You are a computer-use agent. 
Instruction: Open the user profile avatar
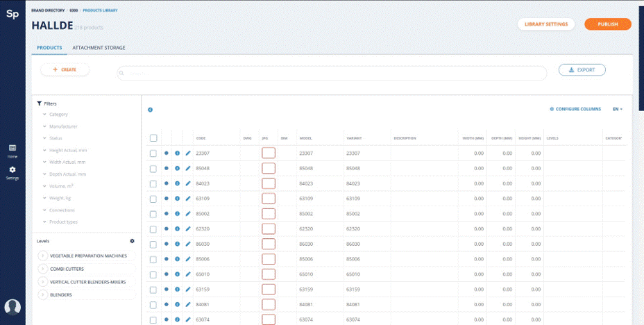coord(12,307)
